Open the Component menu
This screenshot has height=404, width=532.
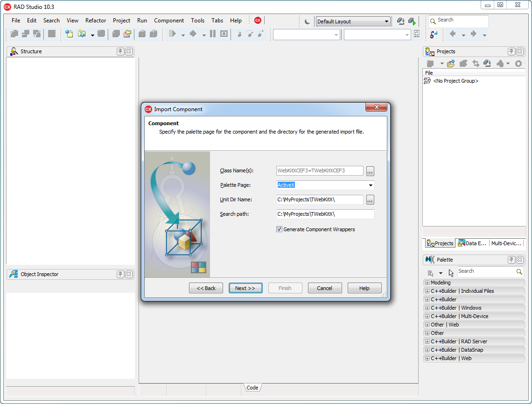coord(168,21)
